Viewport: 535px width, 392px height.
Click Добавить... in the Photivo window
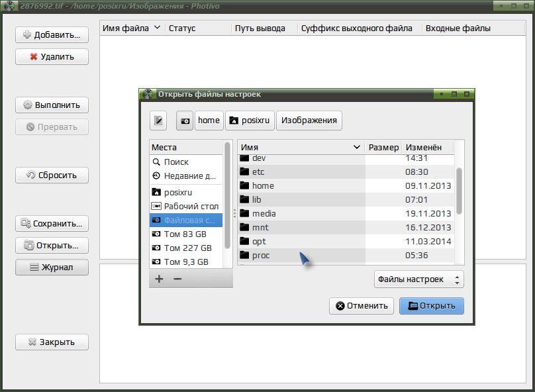52,35
